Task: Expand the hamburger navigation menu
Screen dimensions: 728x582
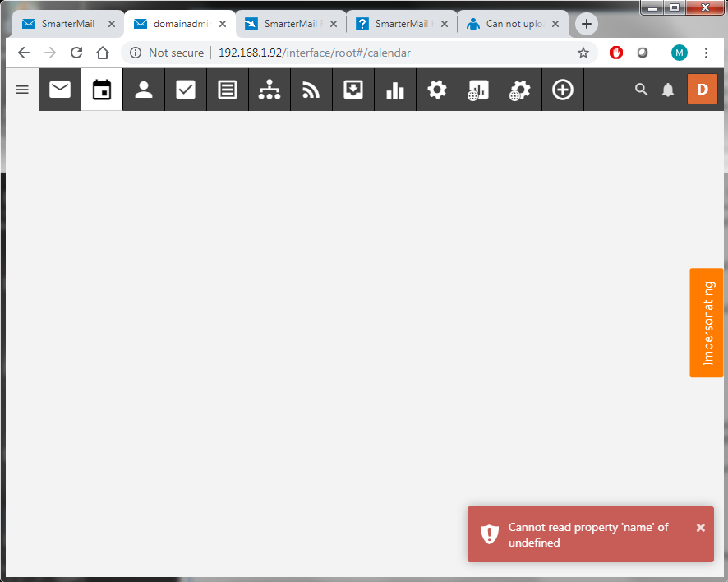Action: pyautogui.click(x=22, y=90)
